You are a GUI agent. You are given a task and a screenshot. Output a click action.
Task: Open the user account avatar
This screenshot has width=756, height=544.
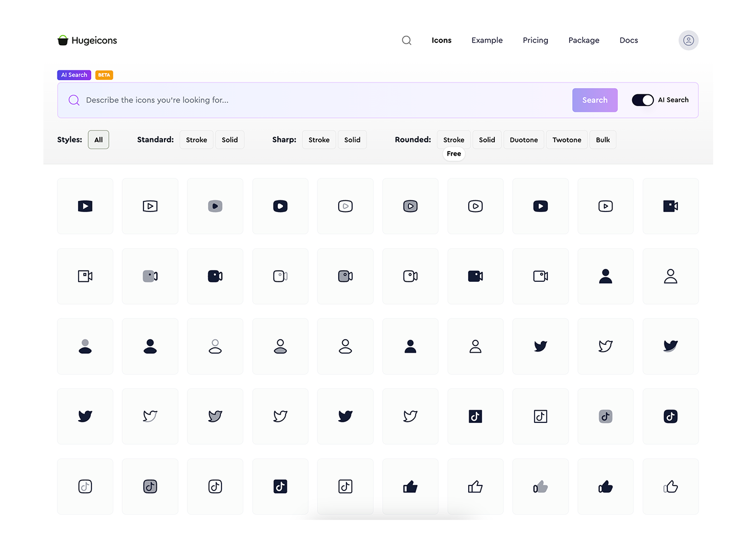(x=688, y=40)
